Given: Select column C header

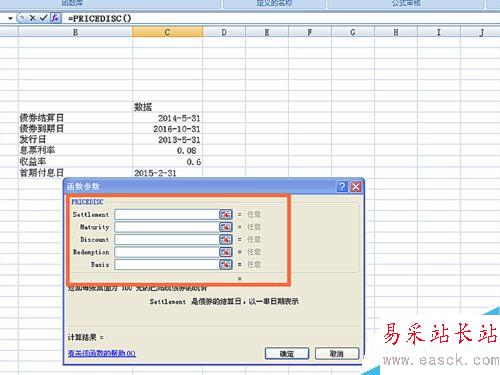Looking at the screenshot, I should click(167, 32).
